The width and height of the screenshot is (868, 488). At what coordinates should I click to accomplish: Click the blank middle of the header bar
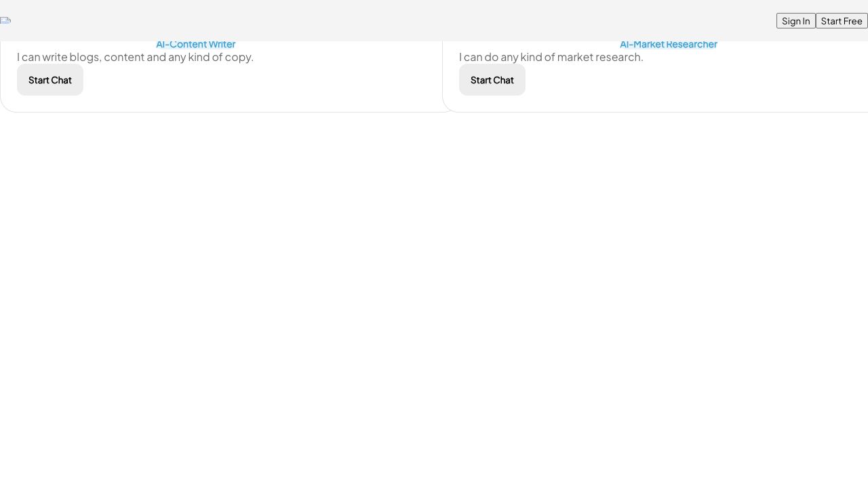(407, 20)
